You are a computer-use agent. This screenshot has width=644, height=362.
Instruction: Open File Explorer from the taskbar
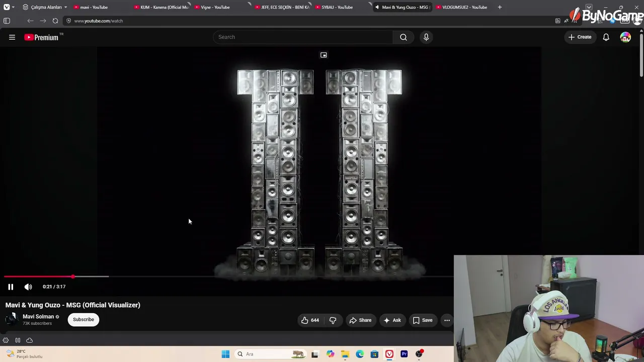tap(345, 354)
